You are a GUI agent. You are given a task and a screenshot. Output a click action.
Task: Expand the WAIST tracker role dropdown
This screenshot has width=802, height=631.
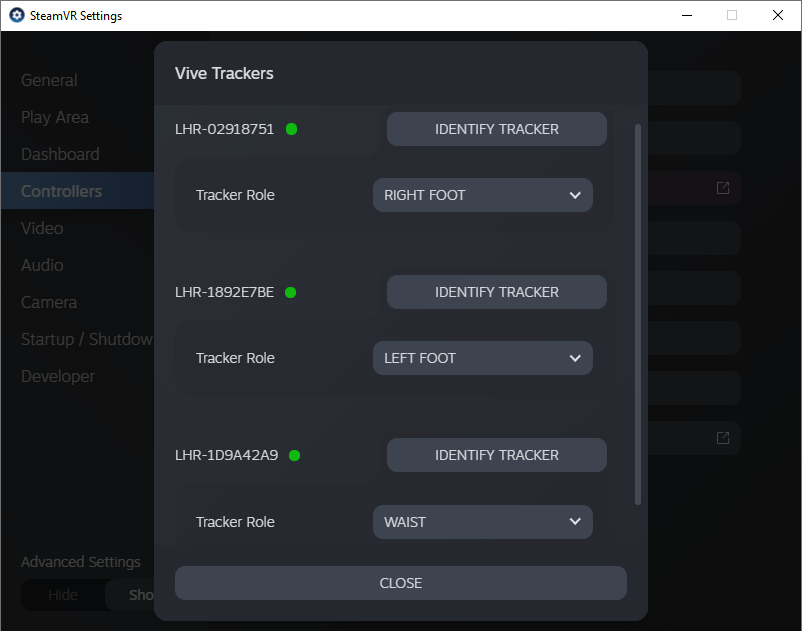coord(482,522)
